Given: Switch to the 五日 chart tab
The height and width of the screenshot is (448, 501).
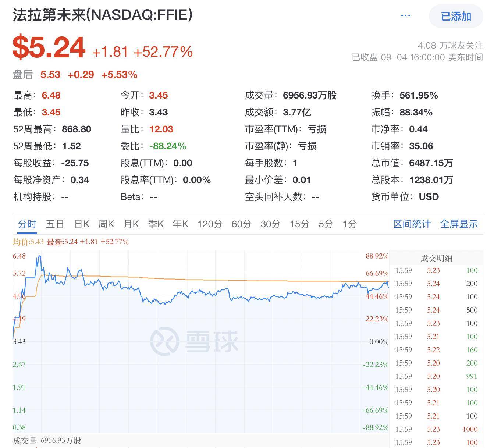Looking at the screenshot, I should [54, 224].
